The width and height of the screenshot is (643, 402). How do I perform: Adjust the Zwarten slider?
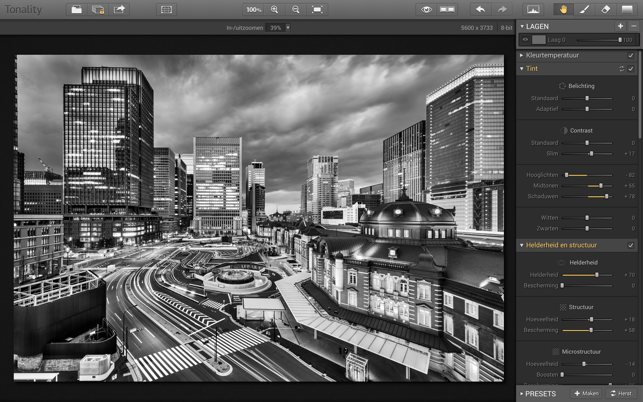click(587, 228)
